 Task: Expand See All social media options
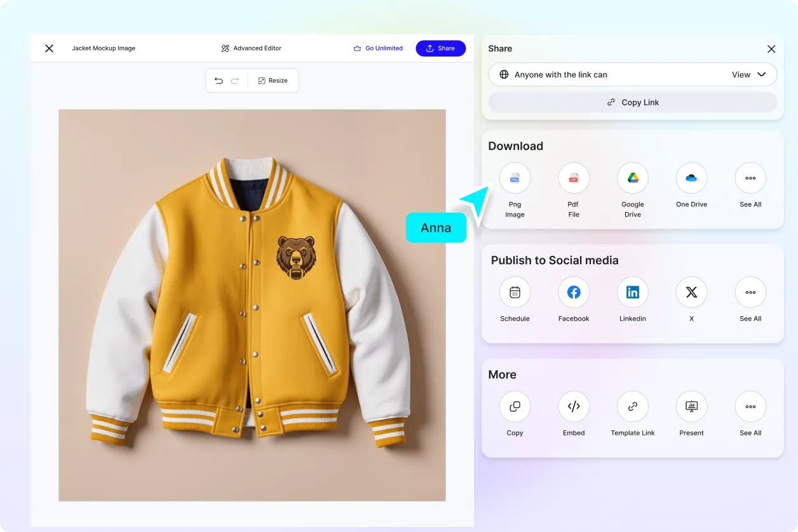(750, 292)
